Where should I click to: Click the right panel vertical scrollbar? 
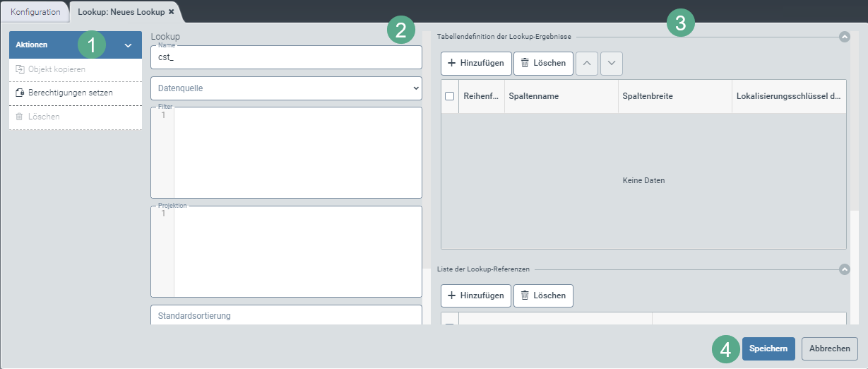854,177
